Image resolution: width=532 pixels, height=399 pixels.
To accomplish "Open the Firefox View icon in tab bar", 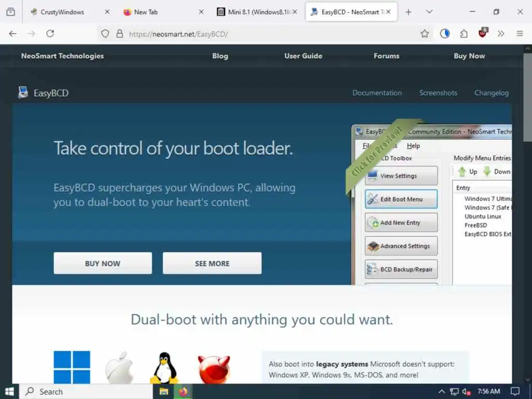I will click(10, 12).
